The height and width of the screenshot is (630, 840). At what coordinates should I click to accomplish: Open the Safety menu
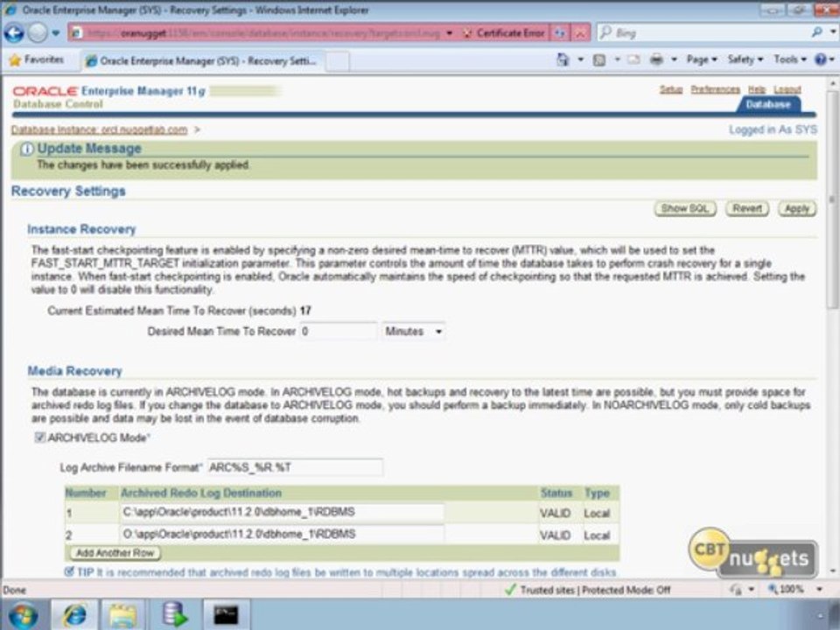pos(745,59)
